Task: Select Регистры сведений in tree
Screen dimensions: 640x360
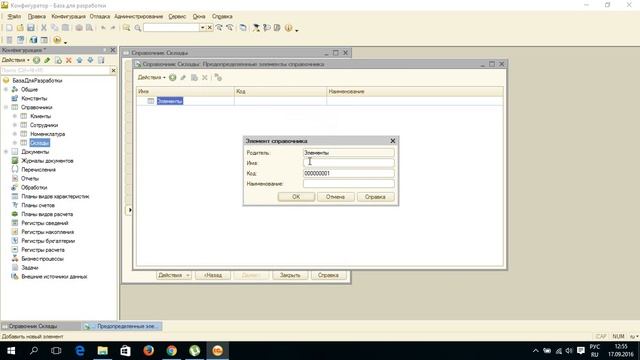Action: tap(45, 223)
